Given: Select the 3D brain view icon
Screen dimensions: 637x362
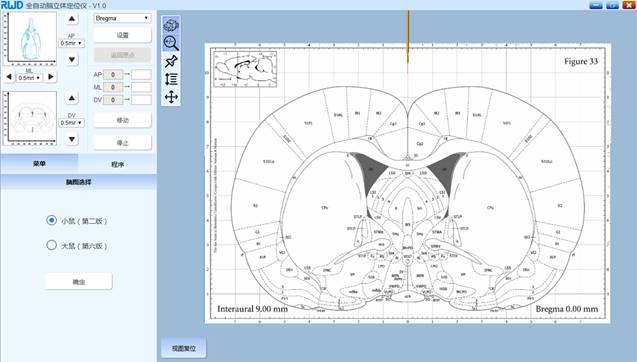Looking at the screenshot, I should click(x=171, y=25).
